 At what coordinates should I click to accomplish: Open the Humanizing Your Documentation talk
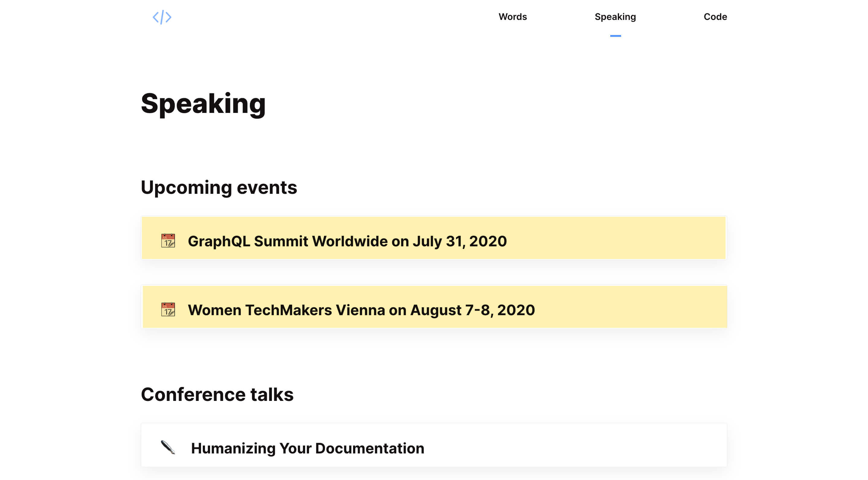434,445
